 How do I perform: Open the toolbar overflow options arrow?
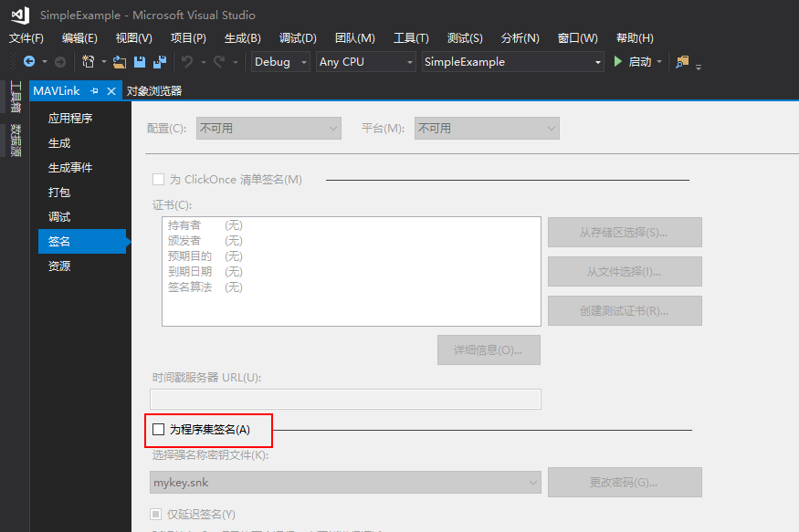699,67
